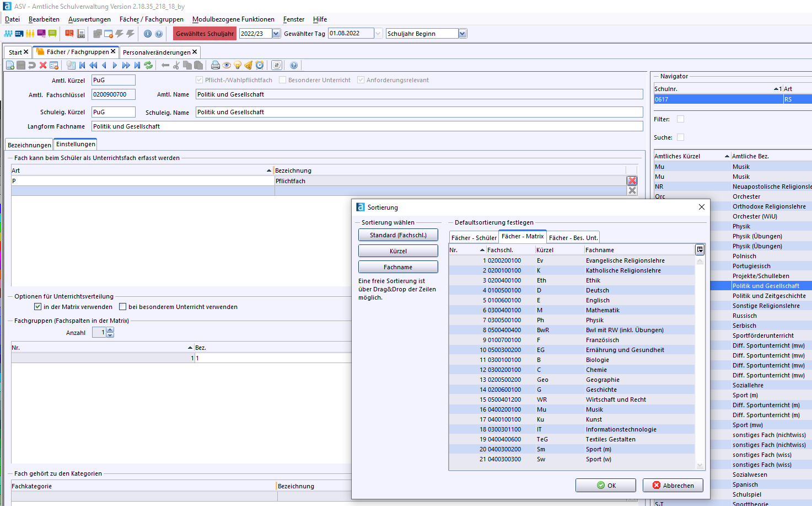The height and width of the screenshot is (506, 812).
Task: Confirm sort dialog with OK
Action: pos(606,486)
